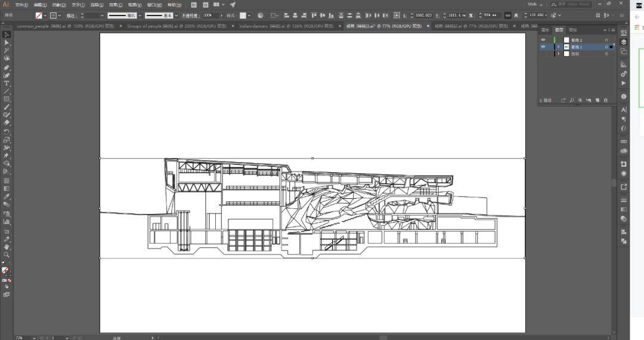This screenshot has height=340, width=644.
Task: Toggle constrain width and height proportions link
Action: coord(508,15)
